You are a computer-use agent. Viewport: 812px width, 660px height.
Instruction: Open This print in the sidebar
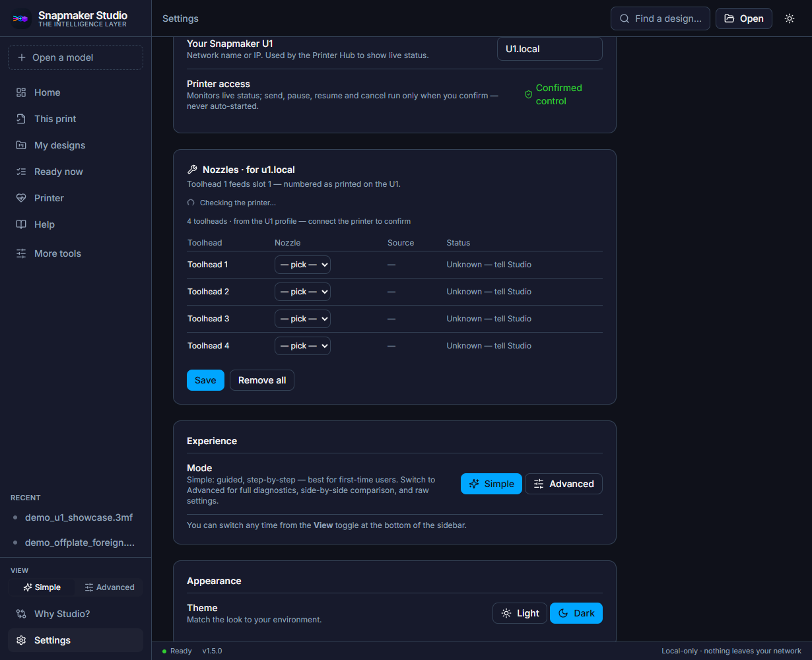point(75,119)
